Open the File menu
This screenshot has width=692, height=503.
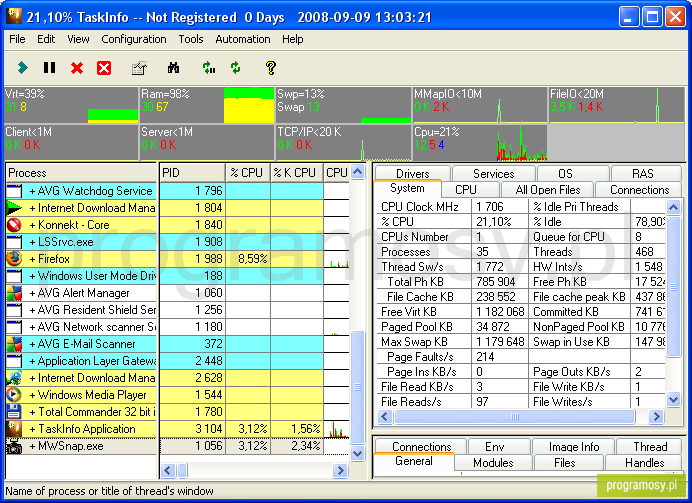point(17,39)
